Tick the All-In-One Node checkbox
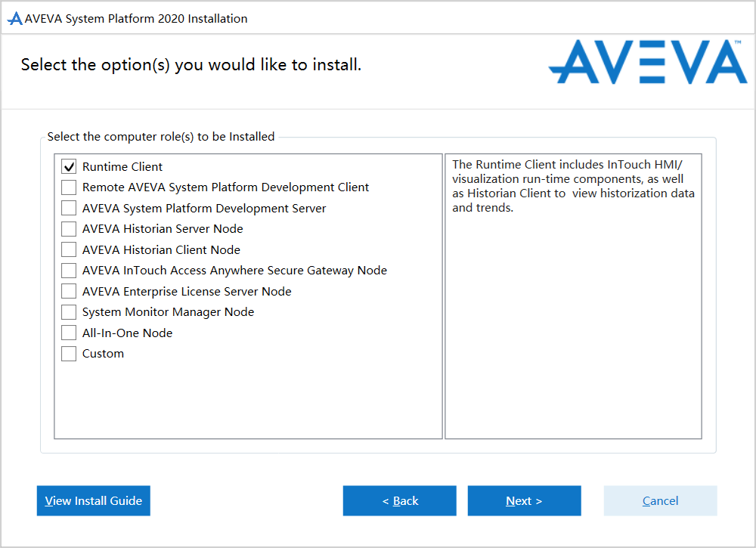This screenshot has height=548, width=756. (x=69, y=333)
